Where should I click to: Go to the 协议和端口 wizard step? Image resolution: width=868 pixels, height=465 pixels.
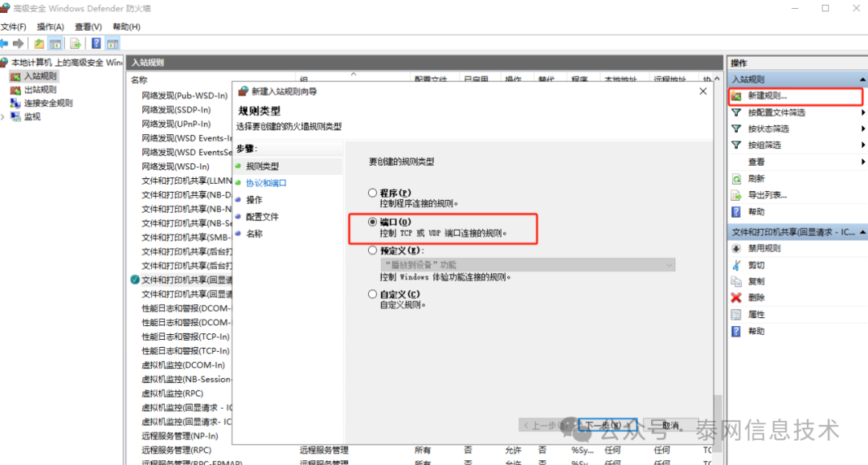[x=266, y=183]
